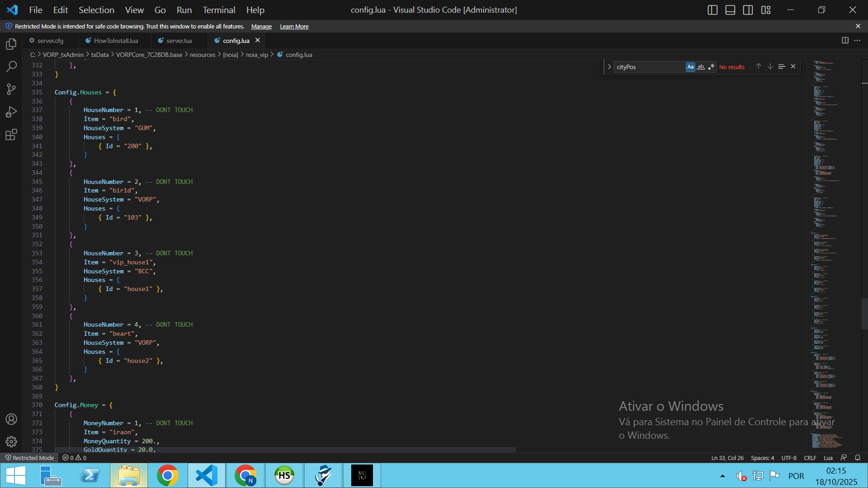Viewport: 868px width, 488px height.
Task: Click Restricted Mode in status bar
Action: click(x=30, y=458)
